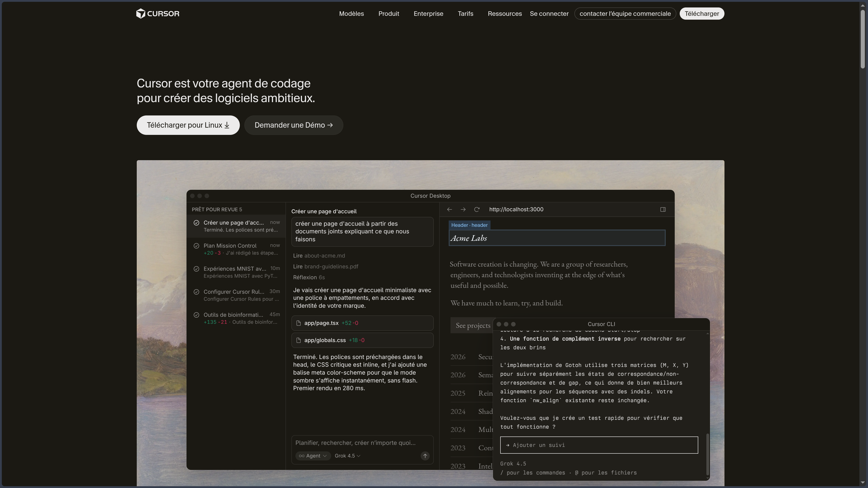
Task: Click Lire brand-guidelines.pdf step
Action: 325,267
